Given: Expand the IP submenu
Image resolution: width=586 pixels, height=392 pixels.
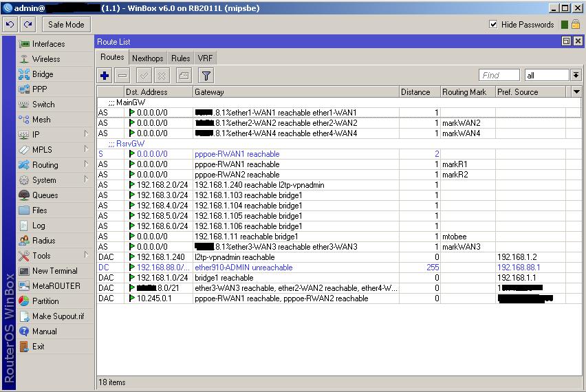Looking at the screenshot, I should (55, 135).
